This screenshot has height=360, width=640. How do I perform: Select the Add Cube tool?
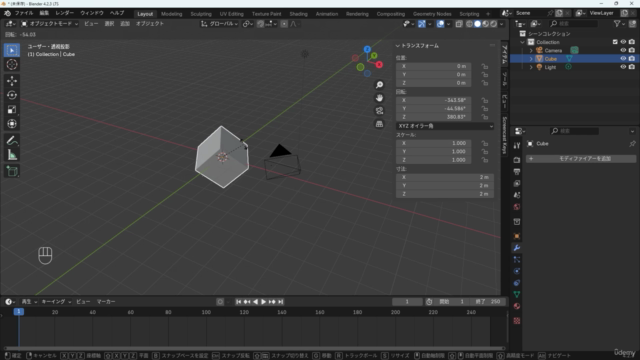(x=12, y=171)
